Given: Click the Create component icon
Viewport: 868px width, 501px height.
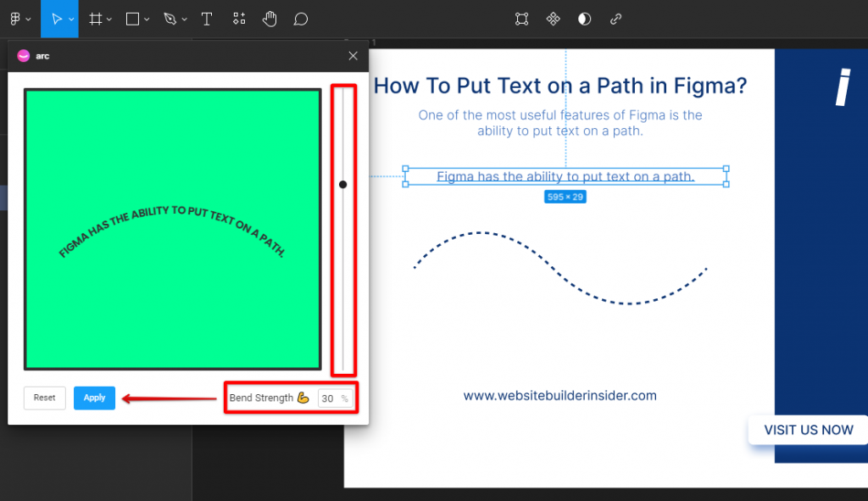Looking at the screenshot, I should click(x=553, y=19).
